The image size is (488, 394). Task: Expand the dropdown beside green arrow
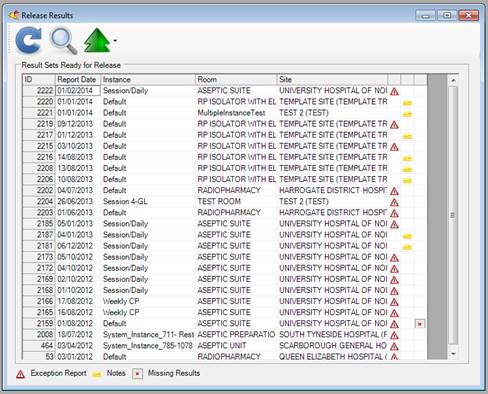pos(115,41)
